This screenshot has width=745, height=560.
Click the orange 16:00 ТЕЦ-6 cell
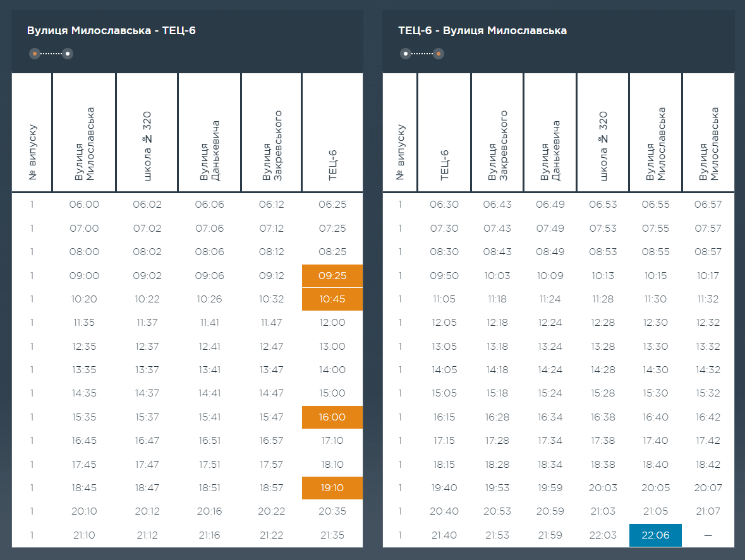click(332, 417)
